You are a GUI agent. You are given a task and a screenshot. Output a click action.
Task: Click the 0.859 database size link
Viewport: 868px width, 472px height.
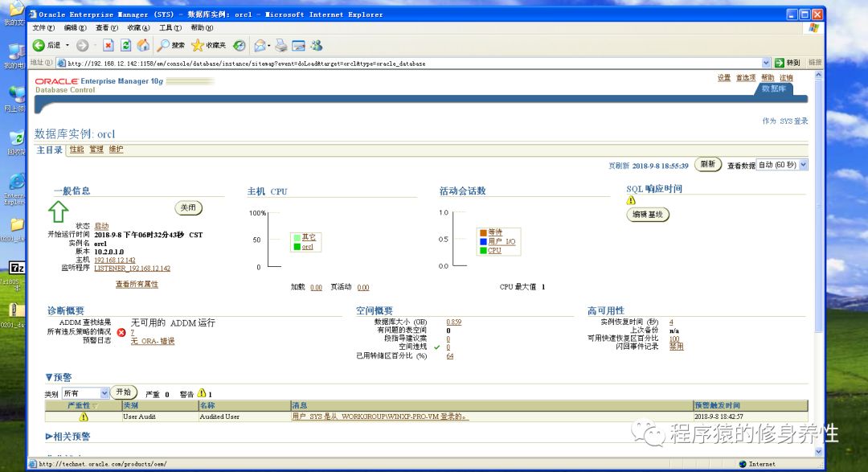(454, 322)
